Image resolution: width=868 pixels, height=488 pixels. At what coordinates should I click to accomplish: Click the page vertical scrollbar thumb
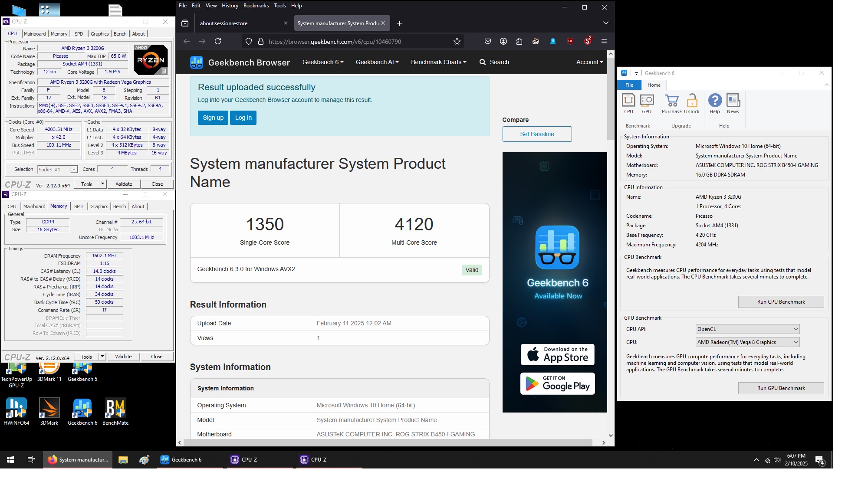[611, 99]
